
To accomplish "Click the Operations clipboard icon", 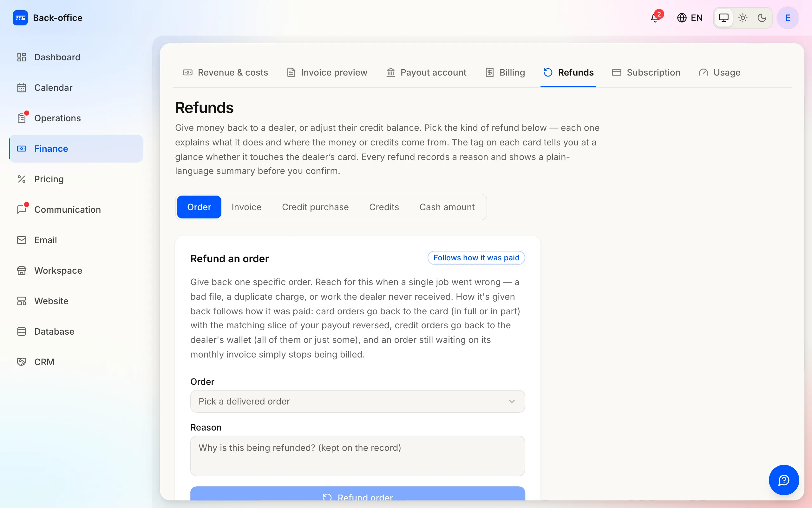I will (x=22, y=118).
